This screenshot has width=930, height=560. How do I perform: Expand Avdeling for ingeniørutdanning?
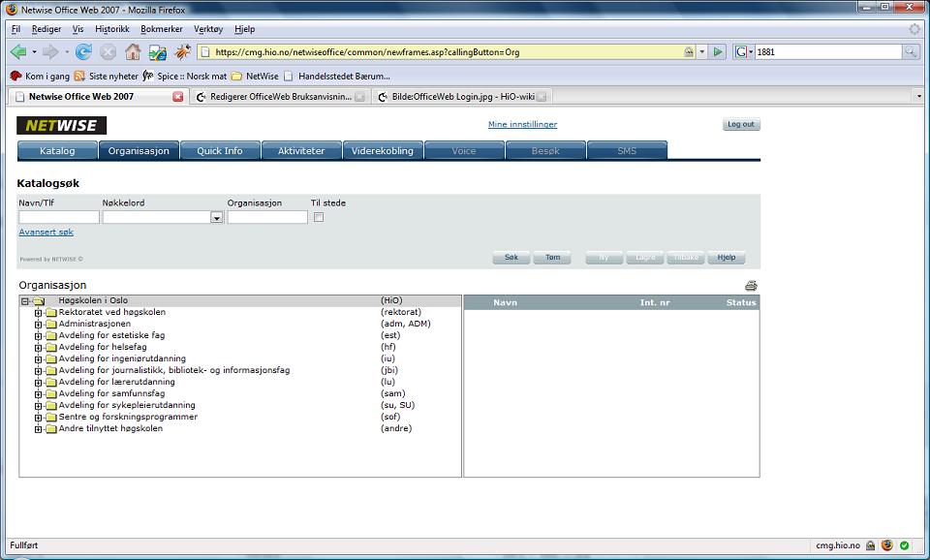tap(38, 359)
